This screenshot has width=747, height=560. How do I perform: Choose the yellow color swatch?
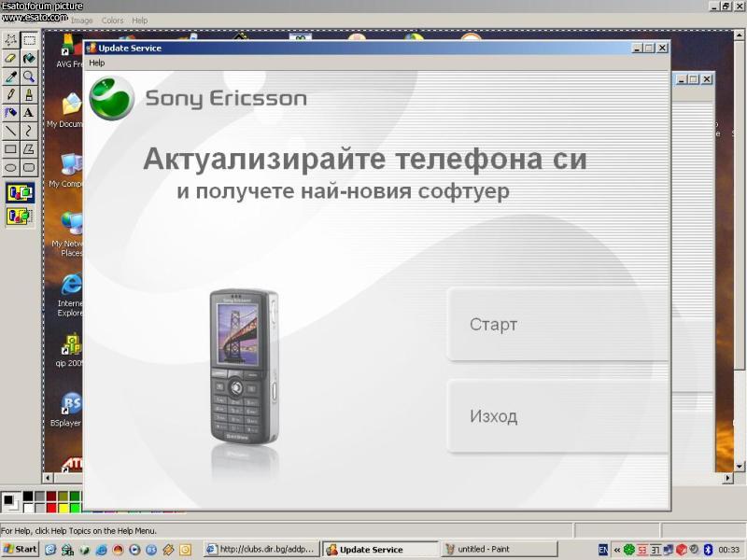[x=63, y=508]
